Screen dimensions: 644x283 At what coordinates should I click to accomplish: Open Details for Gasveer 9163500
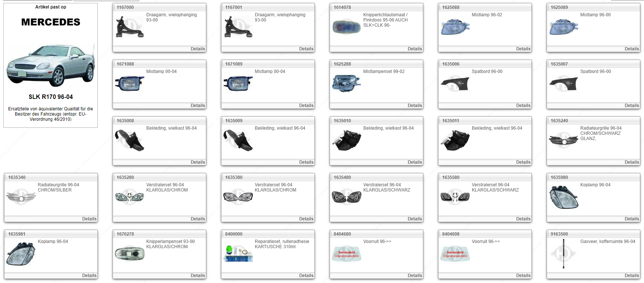tap(631, 276)
